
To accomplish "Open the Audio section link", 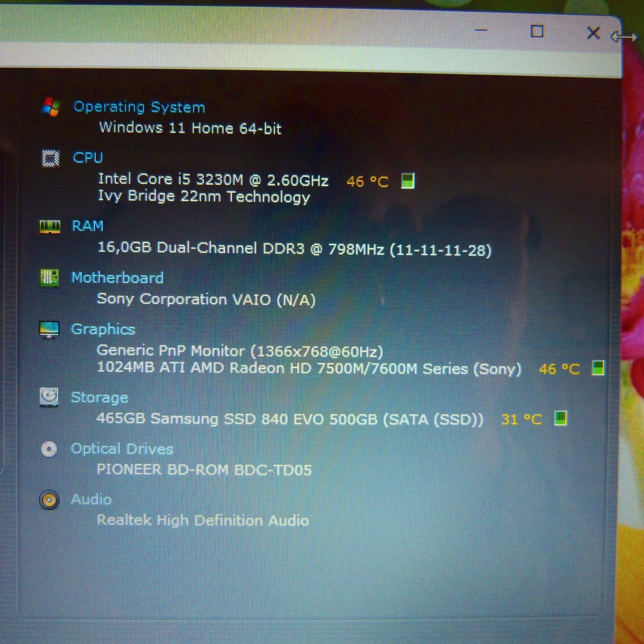I will click(91, 500).
